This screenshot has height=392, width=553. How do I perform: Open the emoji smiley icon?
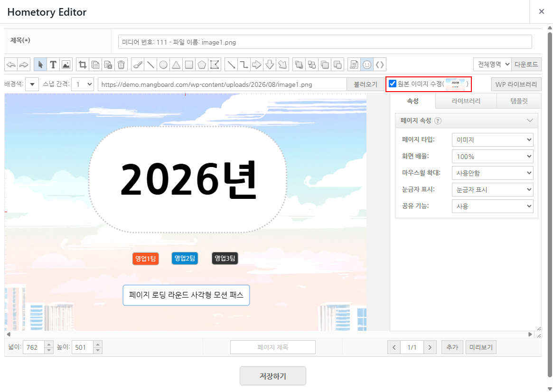[x=367, y=65]
